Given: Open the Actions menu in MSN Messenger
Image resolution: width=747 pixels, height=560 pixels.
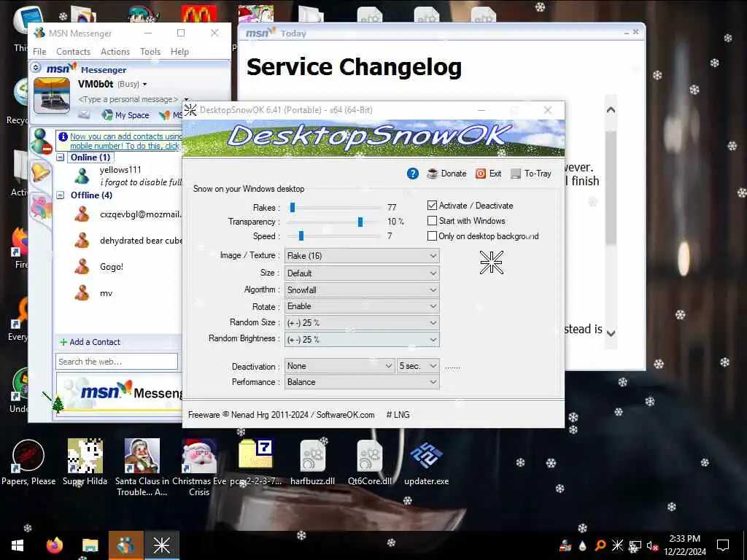Looking at the screenshot, I should click(x=115, y=52).
